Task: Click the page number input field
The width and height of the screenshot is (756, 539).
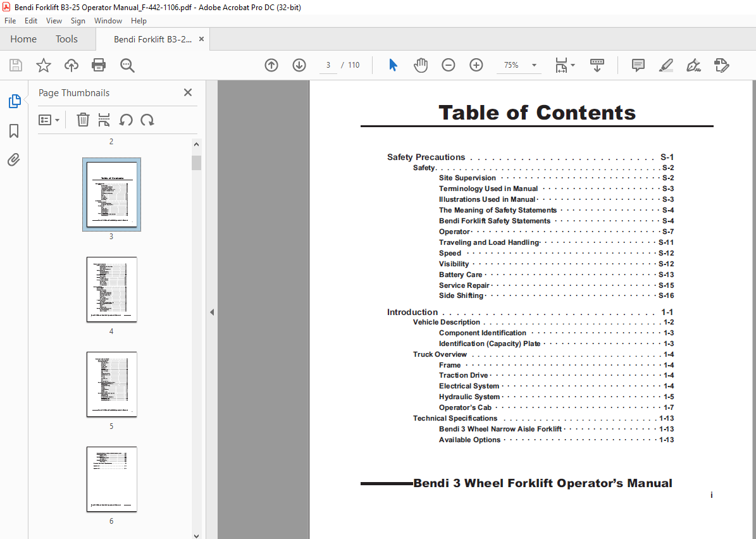Action: (328, 65)
